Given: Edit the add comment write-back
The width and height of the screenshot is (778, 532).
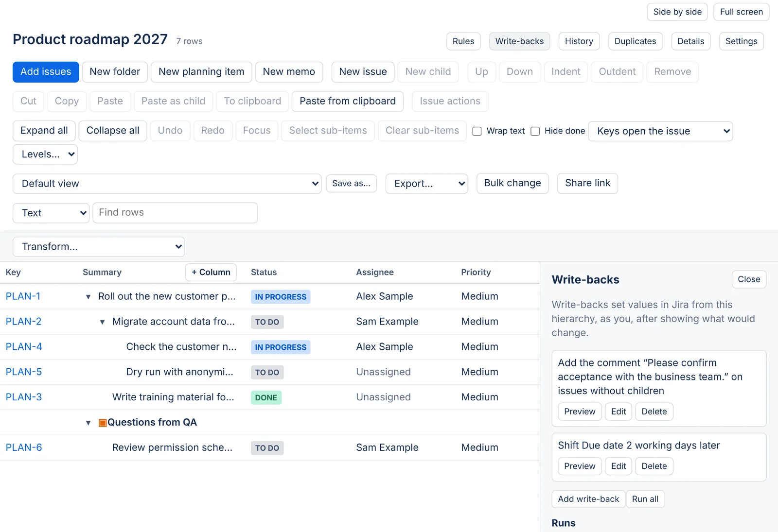Looking at the screenshot, I should 619,412.
